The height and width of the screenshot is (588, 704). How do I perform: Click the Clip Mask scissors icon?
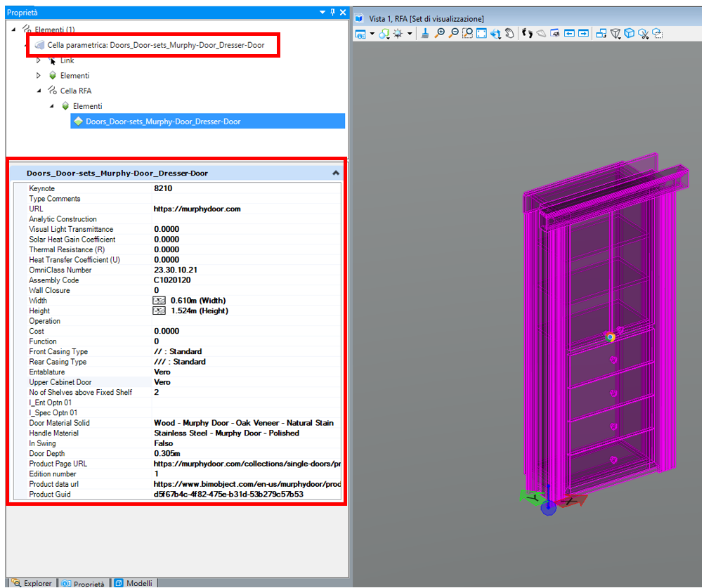tap(644, 34)
